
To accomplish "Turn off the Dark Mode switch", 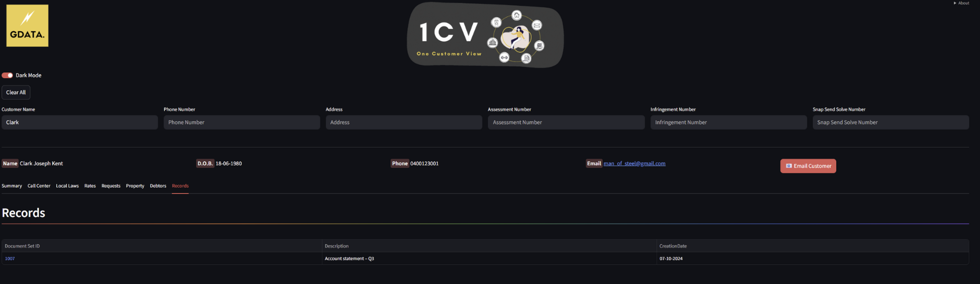I will [7, 75].
